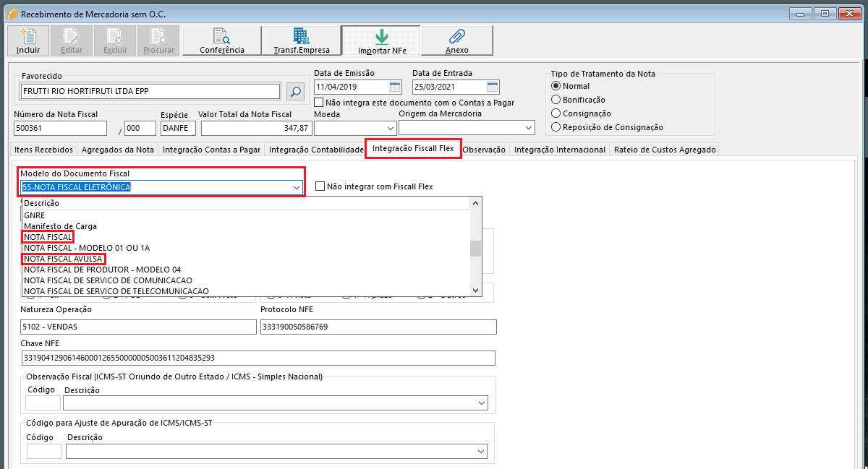Open the Integração Contabilidade tab
The image size is (868, 469).
pos(316,150)
